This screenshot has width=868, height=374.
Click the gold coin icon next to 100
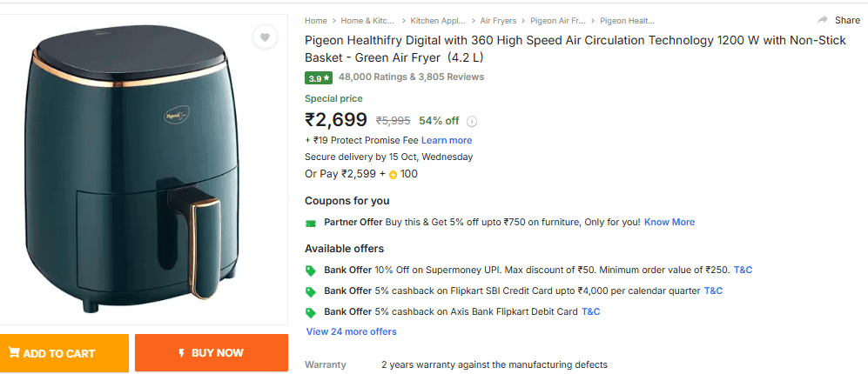tap(393, 174)
